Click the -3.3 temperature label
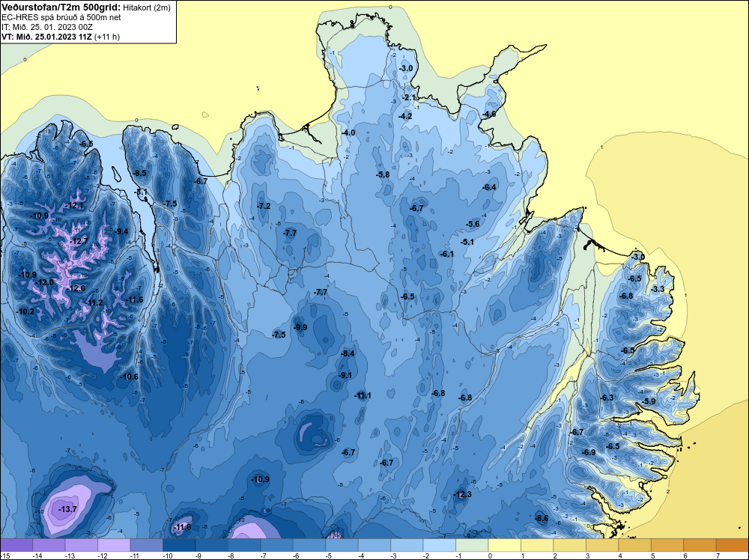 [x=658, y=289]
